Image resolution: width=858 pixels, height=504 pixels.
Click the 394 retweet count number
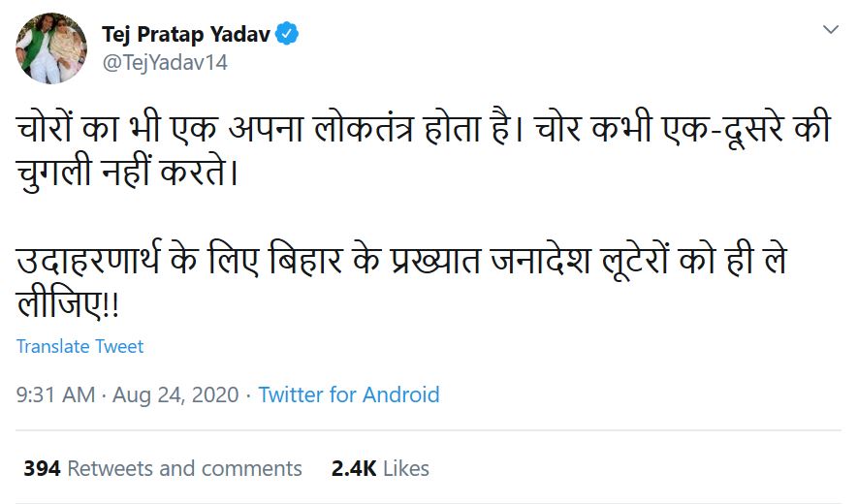(x=42, y=468)
